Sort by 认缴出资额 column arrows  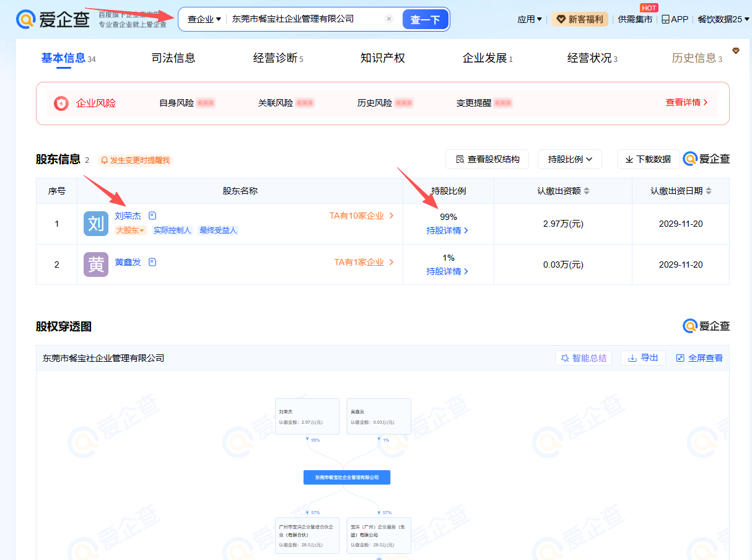pyautogui.click(x=587, y=191)
